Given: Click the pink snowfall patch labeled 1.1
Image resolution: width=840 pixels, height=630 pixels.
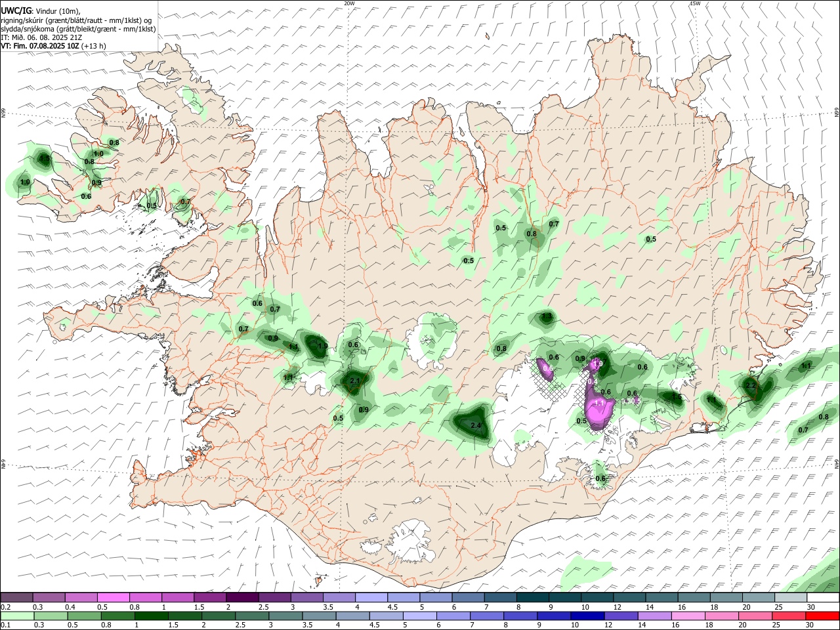Looking at the screenshot, I should pyautogui.click(x=600, y=410).
